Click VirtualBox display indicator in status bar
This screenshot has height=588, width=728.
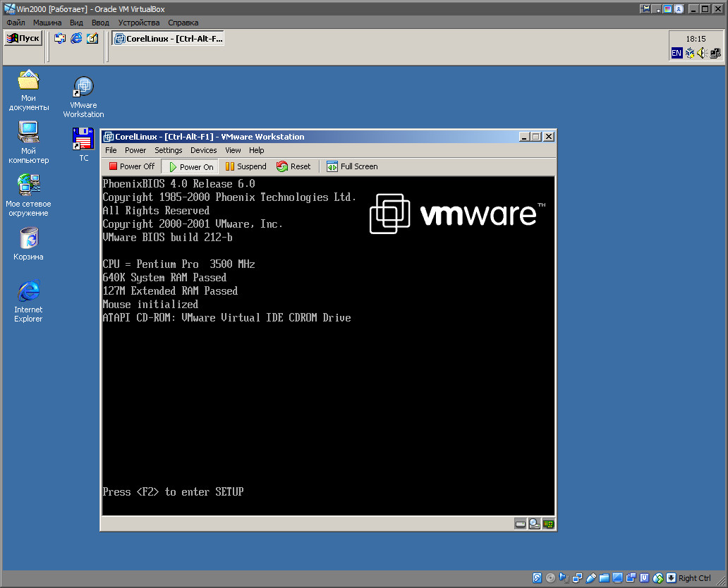click(617, 578)
